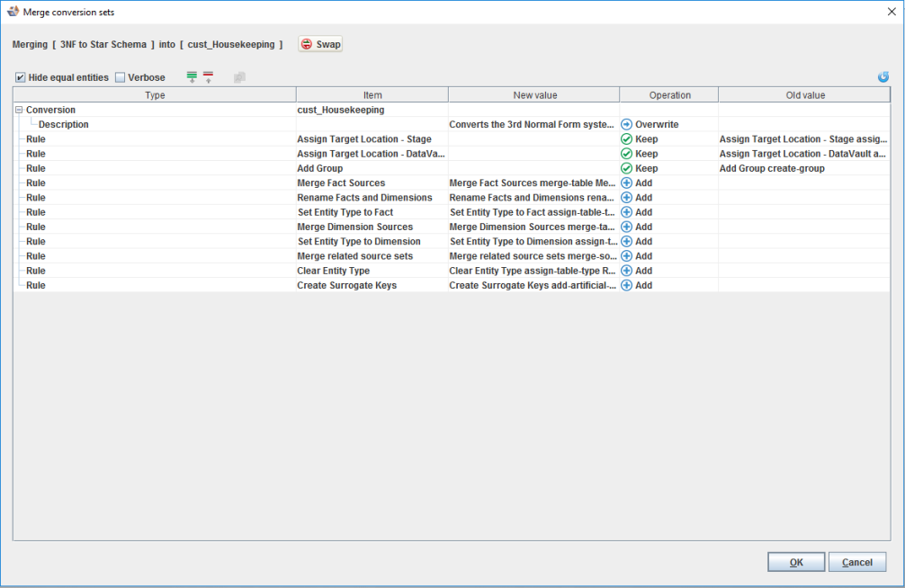Click the Swap button
This screenshot has width=905, height=588.
coord(320,44)
